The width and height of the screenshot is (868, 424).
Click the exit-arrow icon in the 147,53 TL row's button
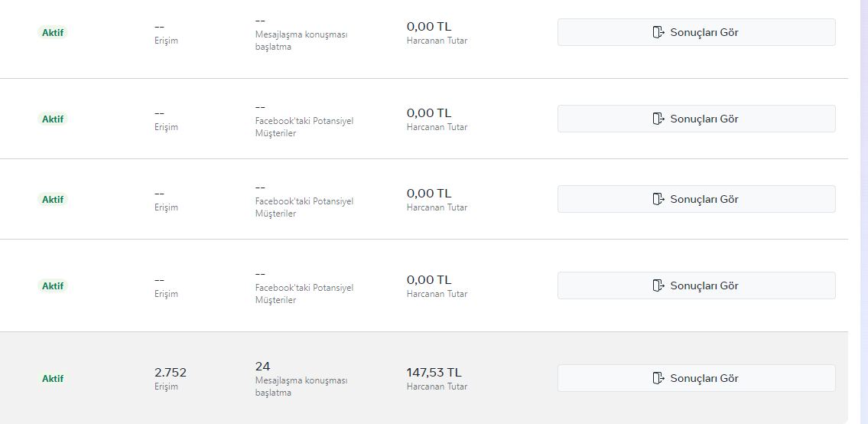(x=658, y=378)
